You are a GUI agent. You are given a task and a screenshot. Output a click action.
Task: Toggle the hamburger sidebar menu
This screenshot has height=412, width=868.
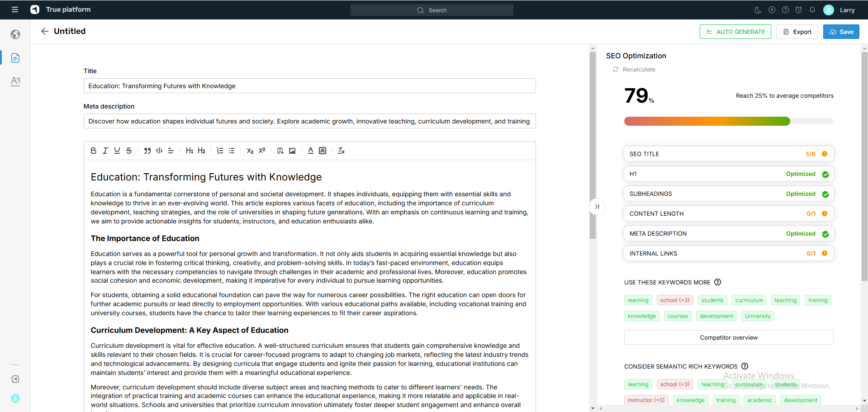tap(15, 9)
